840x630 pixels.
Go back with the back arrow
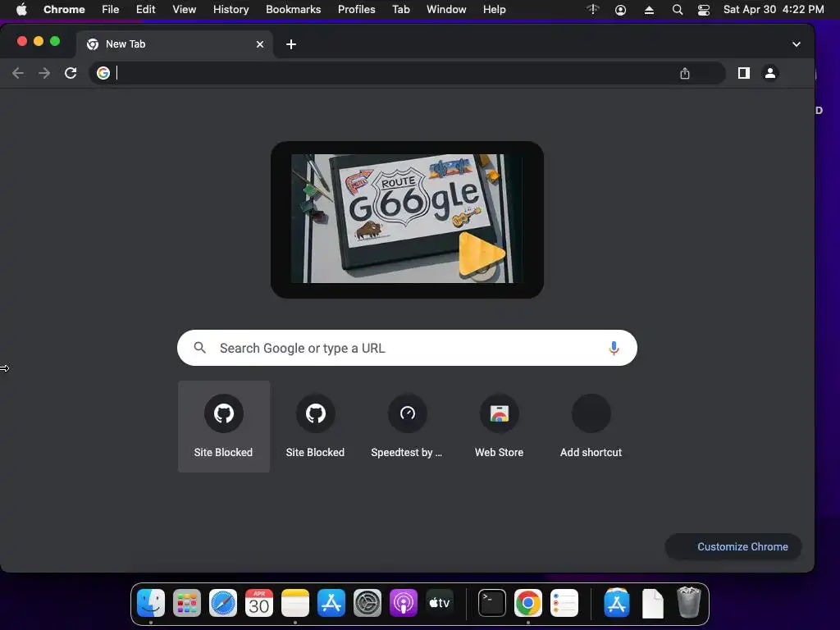pos(18,73)
